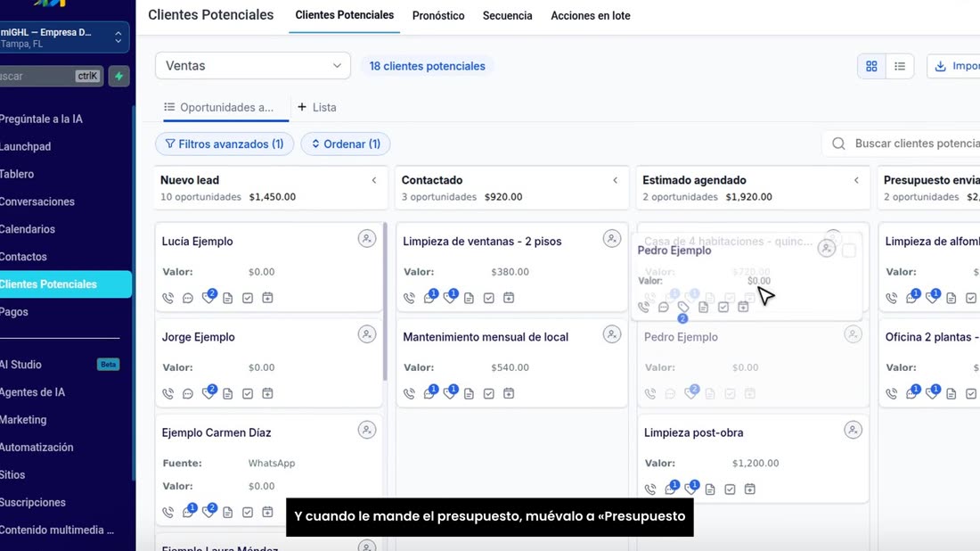980x551 pixels.
Task: Click the sidebar search box
Action: click(52, 77)
